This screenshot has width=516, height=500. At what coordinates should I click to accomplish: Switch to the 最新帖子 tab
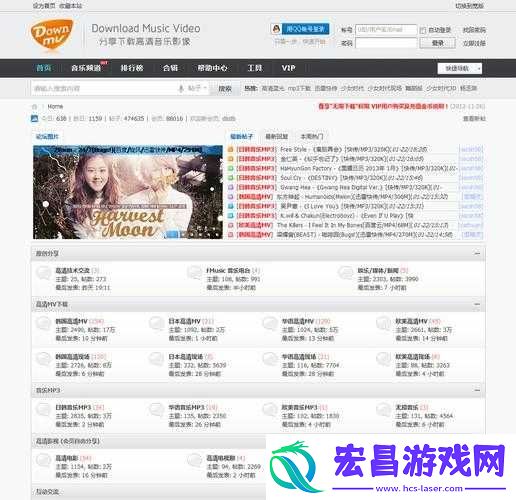pyautogui.click(x=242, y=136)
